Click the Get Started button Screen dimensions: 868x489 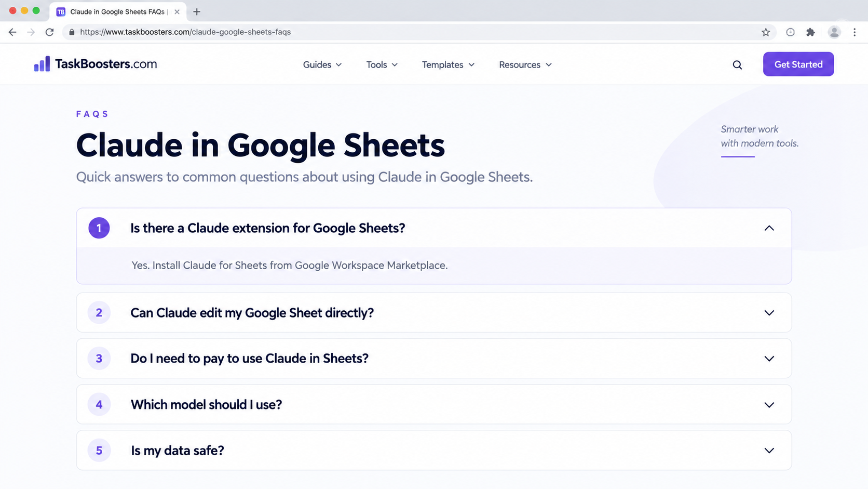pyautogui.click(x=798, y=64)
